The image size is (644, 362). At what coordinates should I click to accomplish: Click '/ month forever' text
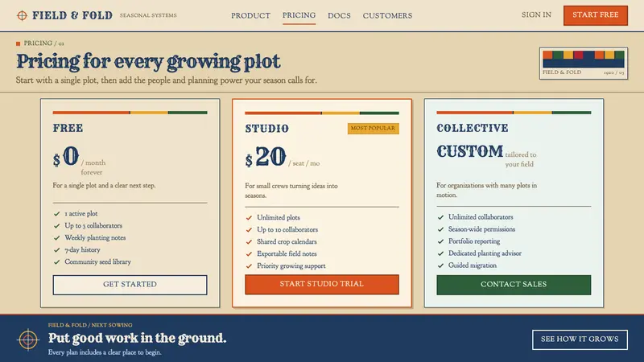93,167
